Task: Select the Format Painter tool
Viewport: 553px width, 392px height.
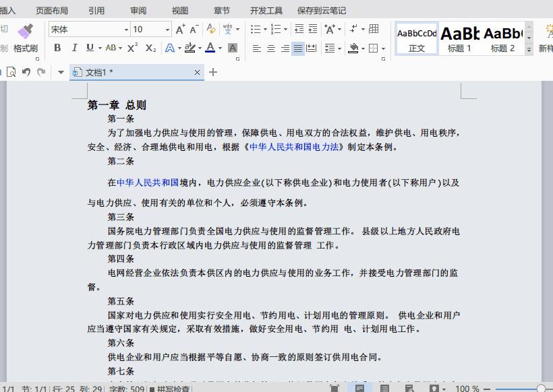Action: pyautogui.click(x=24, y=37)
